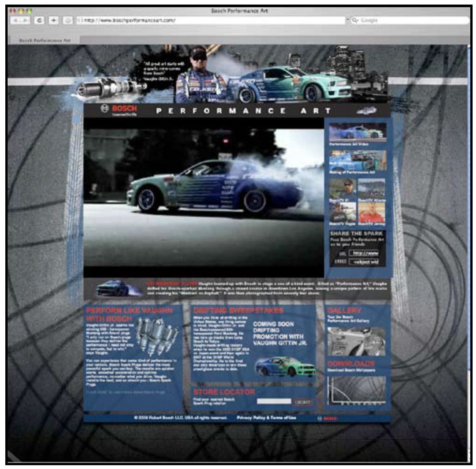This screenshot has width=476, height=469.
Task: Open the Downloads heading link
Action: [351, 364]
